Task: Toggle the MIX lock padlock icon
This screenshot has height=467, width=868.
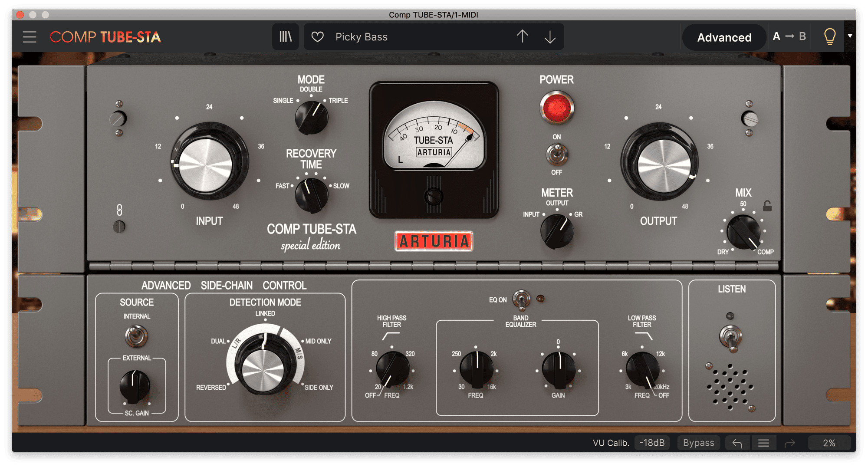Action: tap(767, 206)
